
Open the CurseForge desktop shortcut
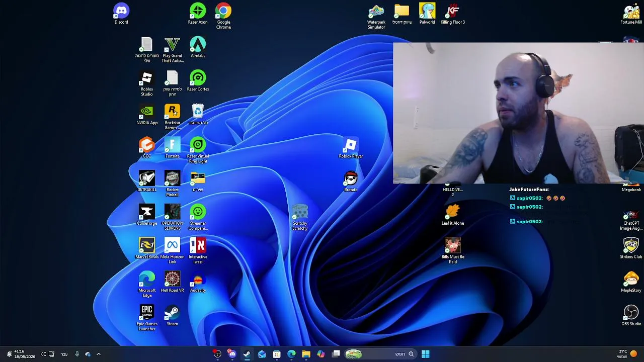pyautogui.click(x=147, y=215)
